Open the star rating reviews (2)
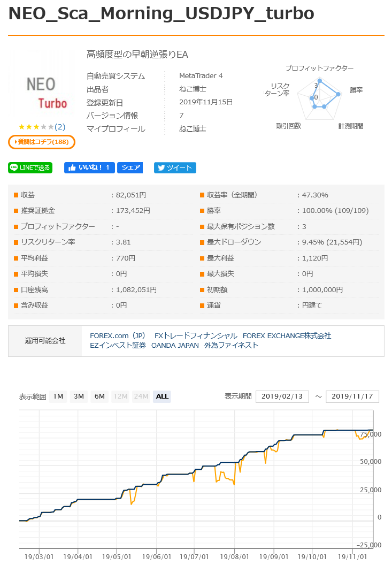The image size is (392, 565). pos(42,127)
